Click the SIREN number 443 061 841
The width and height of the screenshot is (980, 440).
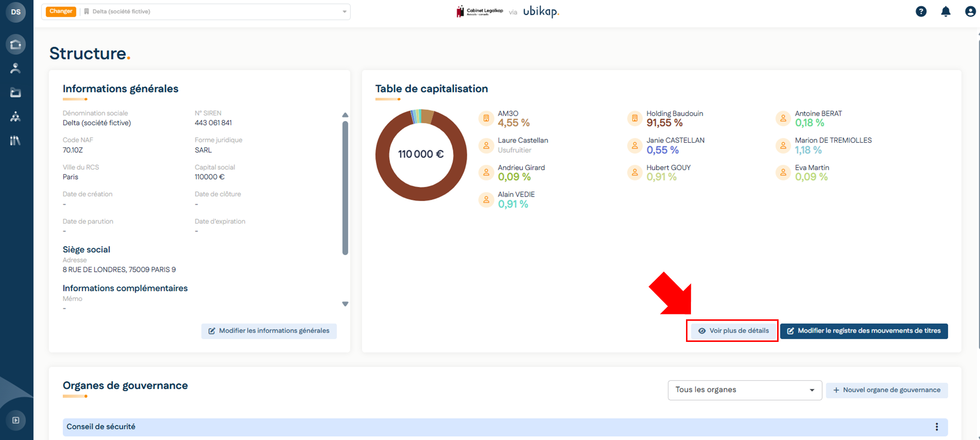213,123
